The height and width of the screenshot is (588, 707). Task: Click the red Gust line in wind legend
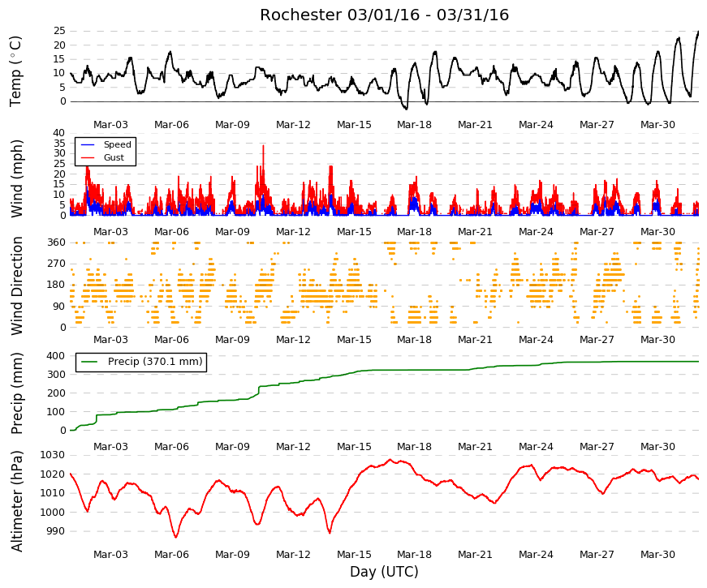(x=87, y=157)
